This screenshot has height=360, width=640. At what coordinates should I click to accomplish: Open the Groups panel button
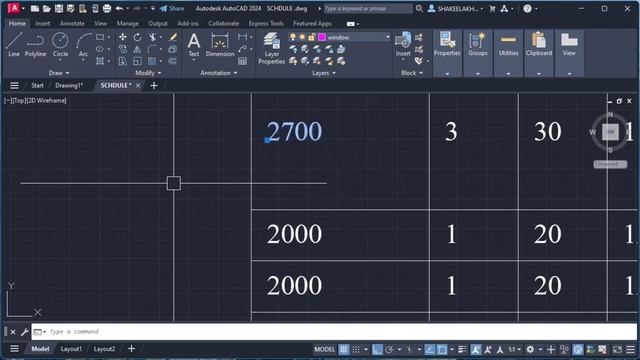click(x=478, y=44)
